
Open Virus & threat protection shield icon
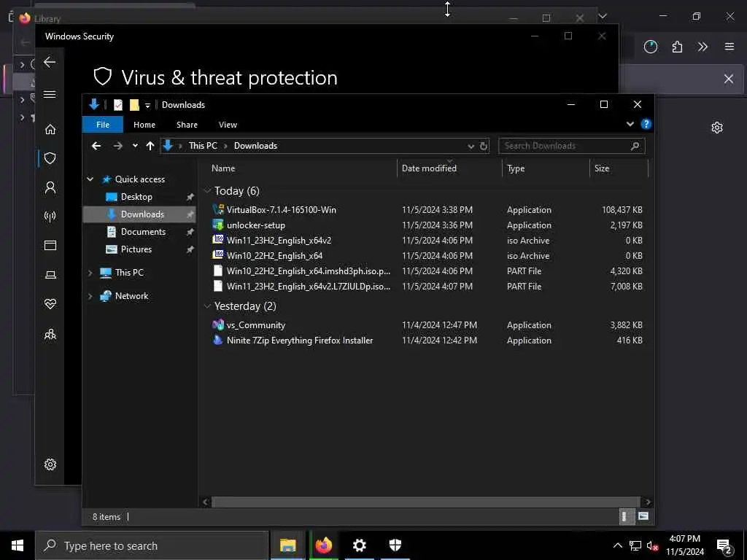click(50, 158)
